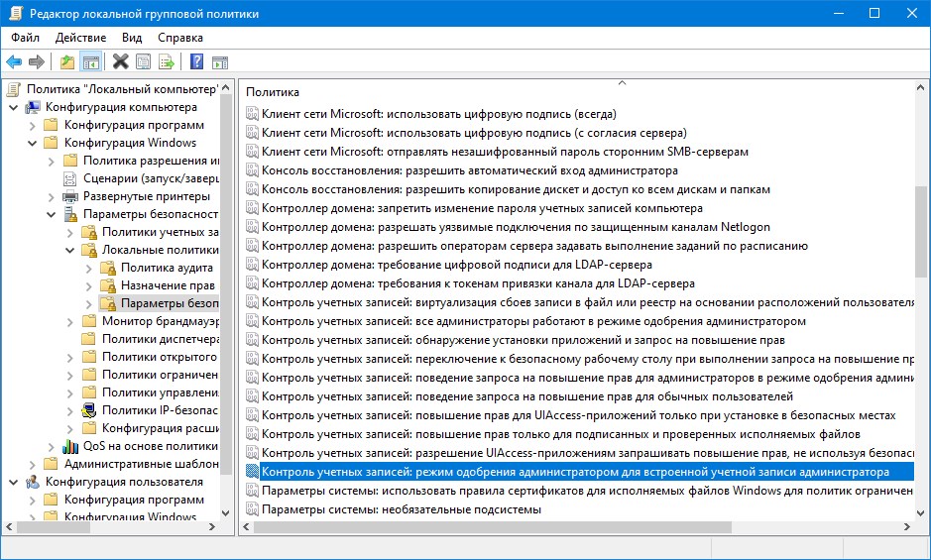Select 'Параметры системы: использовать правила сертификатов' policy
This screenshot has width=931, height=560.
tap(587, 491)
